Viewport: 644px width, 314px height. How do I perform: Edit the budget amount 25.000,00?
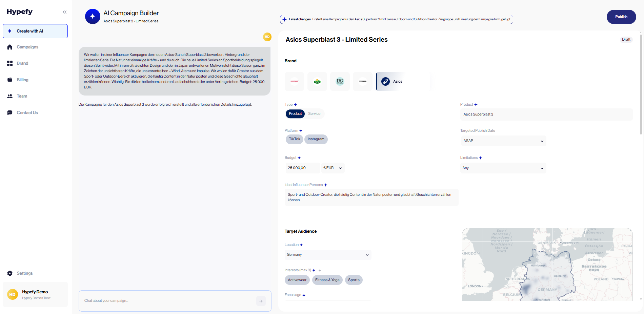[303, 168]
